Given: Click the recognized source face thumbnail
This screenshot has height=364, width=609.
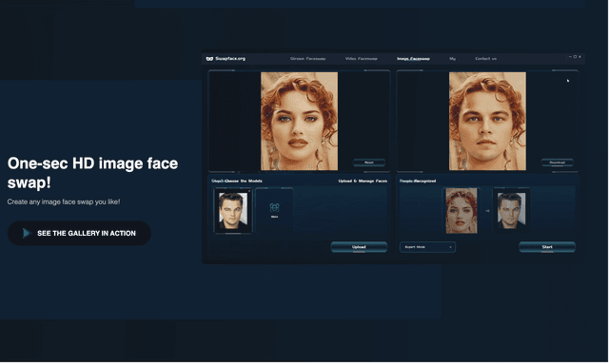Looking at the screenshot, I should tap(461, 211).
